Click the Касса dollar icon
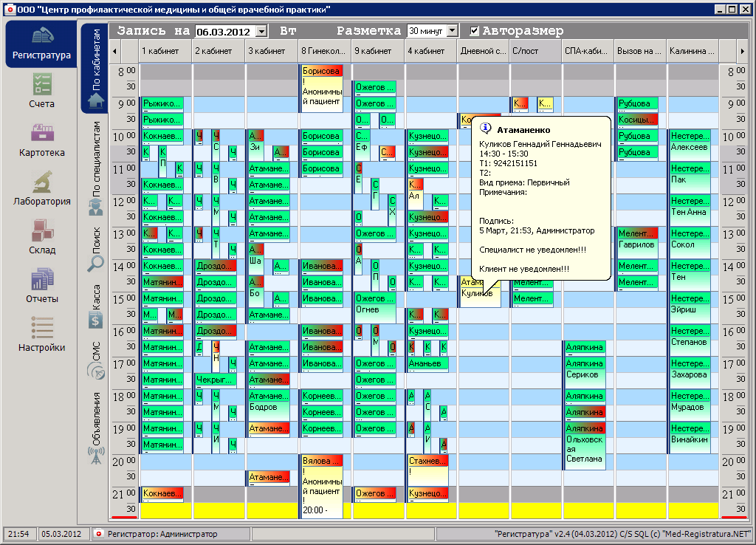The height and width of the screenshot is (545, 756). [96, 321]
